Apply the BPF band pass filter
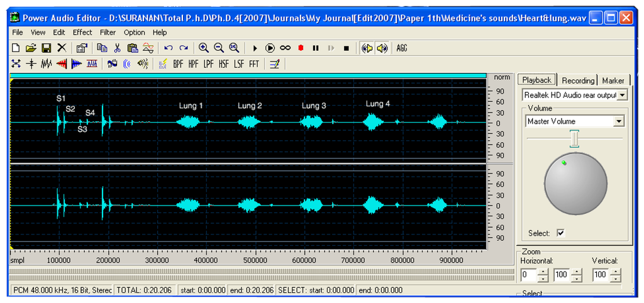 tap(178, 63)
